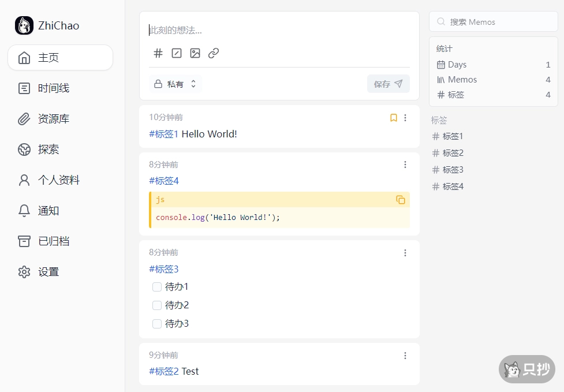
Task: Add a to-do checkbox via the editor toolbar
Action: tap(176, 53)
